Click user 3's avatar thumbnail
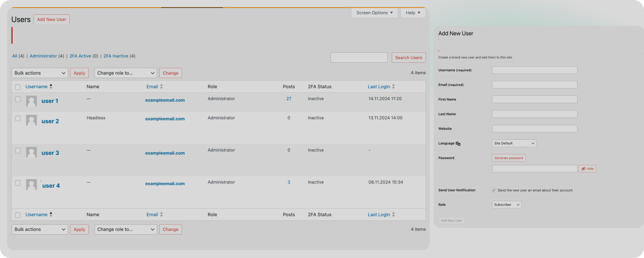This screenshot has height=258, width=644. 31,152
